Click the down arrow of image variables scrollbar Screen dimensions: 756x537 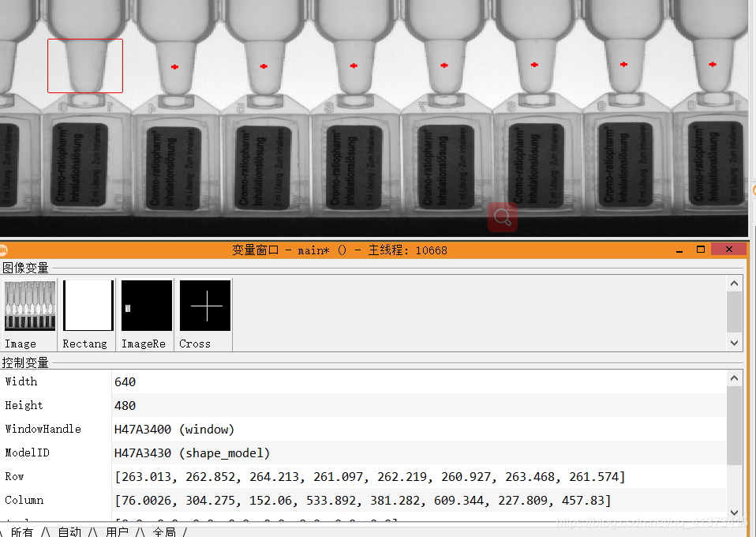[734, 343]
